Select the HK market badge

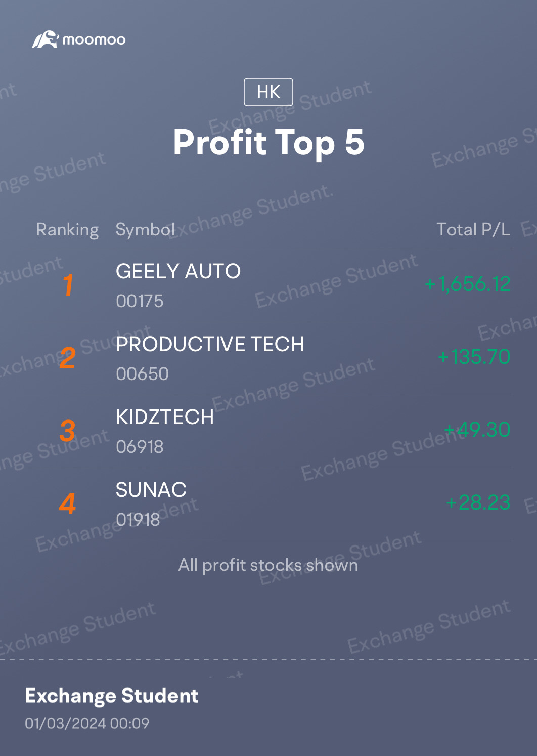(268, 92)
